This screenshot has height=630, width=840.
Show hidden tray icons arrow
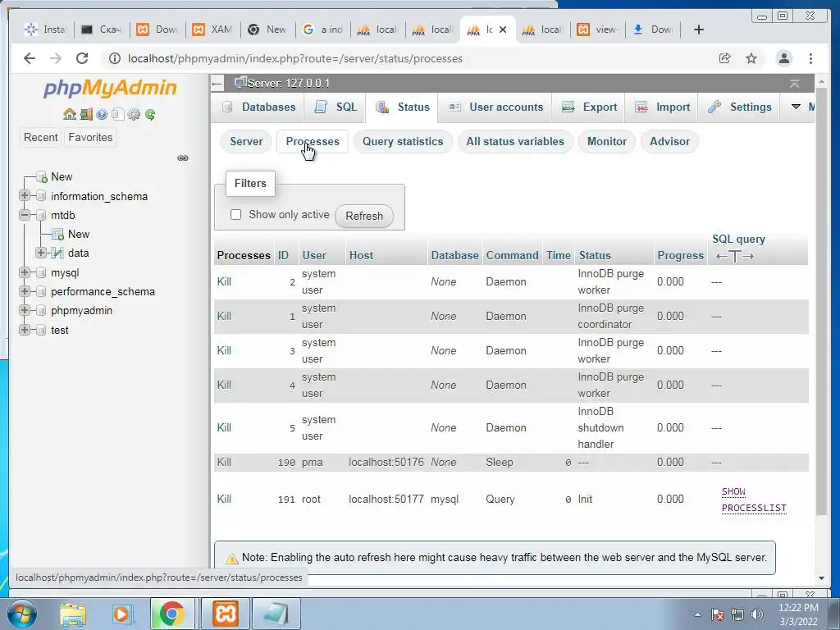click(x=697, y=614)
